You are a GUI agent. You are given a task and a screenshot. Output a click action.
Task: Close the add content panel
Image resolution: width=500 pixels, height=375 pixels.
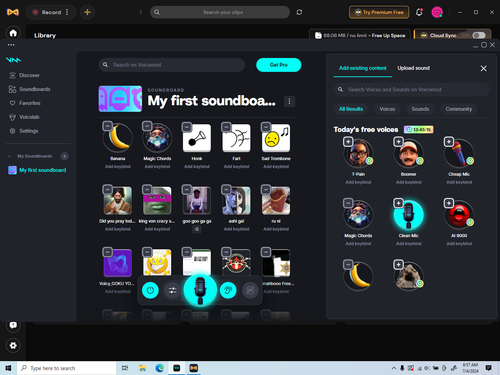(x=483, y=69)
